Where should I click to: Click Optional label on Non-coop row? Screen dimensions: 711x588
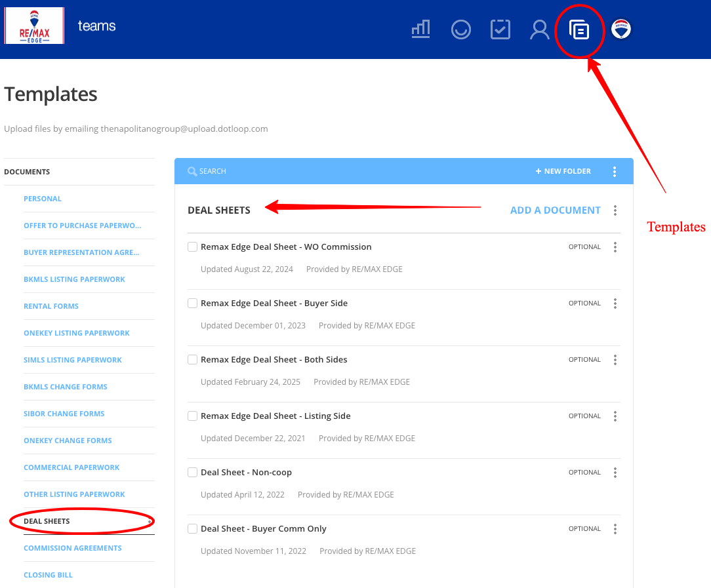coord(584,473)
